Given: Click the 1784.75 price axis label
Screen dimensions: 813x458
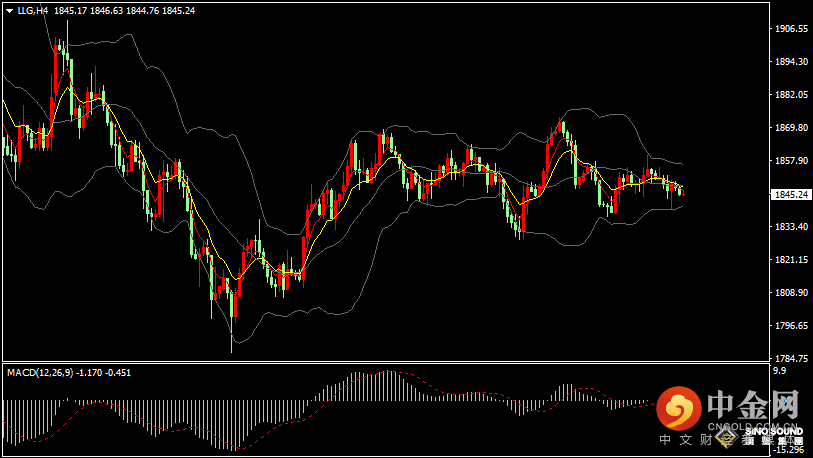Looking at the screenshot, I should [791, 358].
